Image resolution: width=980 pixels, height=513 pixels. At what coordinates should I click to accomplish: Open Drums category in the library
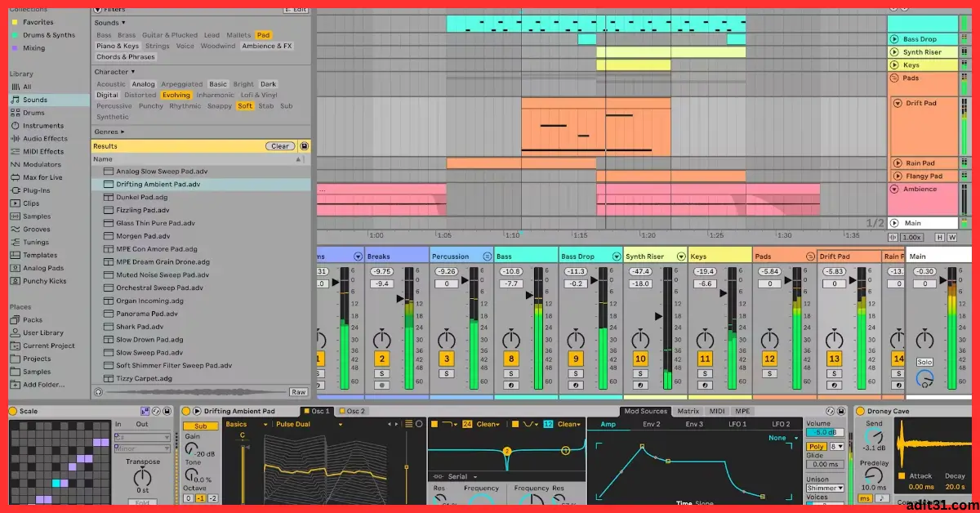33,113
